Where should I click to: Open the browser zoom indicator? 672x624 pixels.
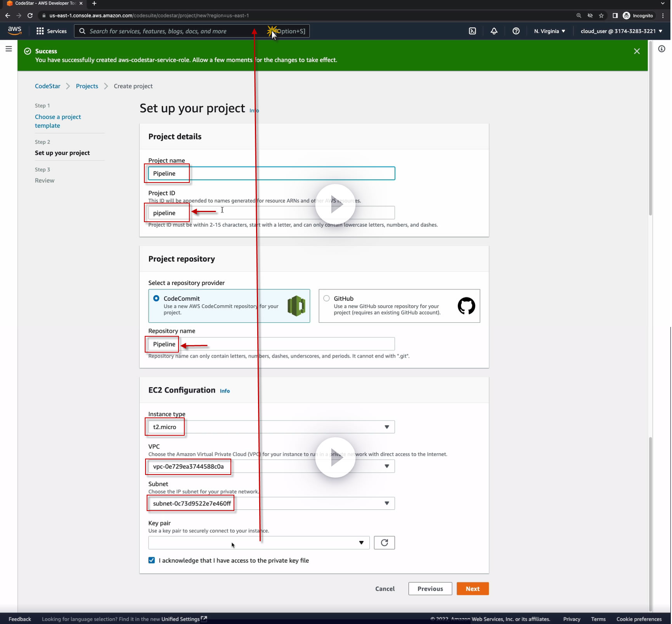(x=579, y=16)
